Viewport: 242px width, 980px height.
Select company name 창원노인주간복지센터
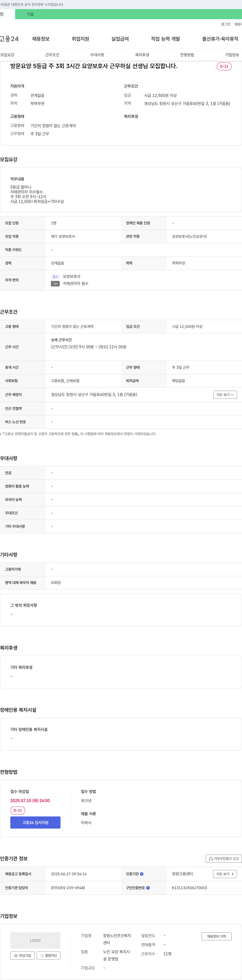tap(117, 939)
